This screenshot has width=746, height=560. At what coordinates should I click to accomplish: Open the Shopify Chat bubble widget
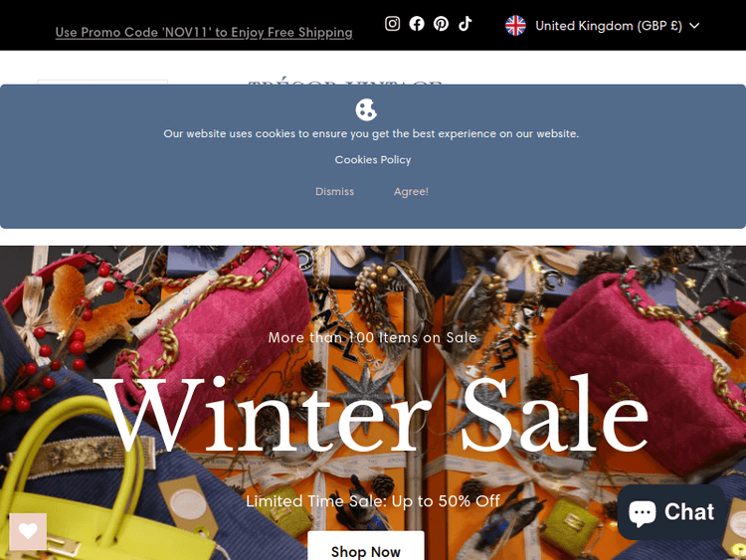tap(671, 512)
